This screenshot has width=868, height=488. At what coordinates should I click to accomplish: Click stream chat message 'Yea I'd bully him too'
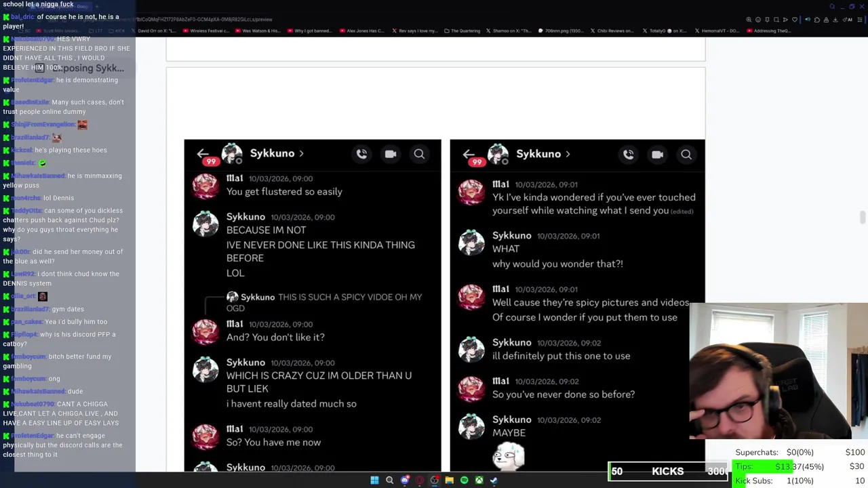pyautogui.click(x=76, y=322)
